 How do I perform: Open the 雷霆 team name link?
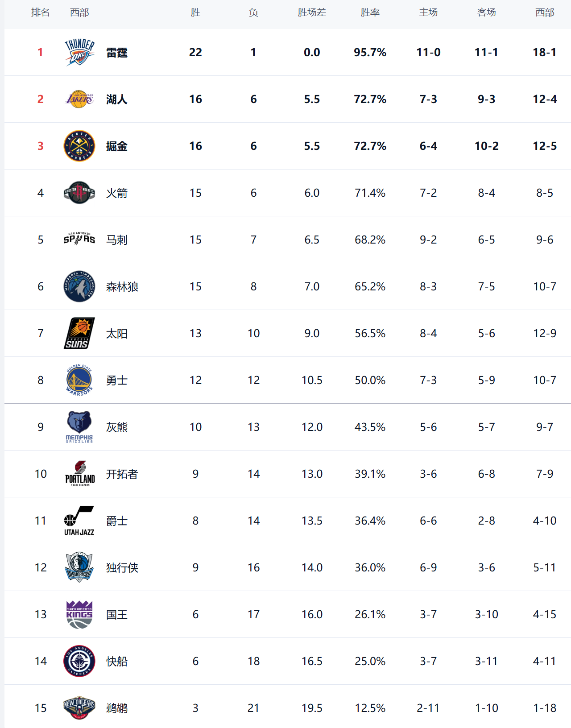coord(117,53)
